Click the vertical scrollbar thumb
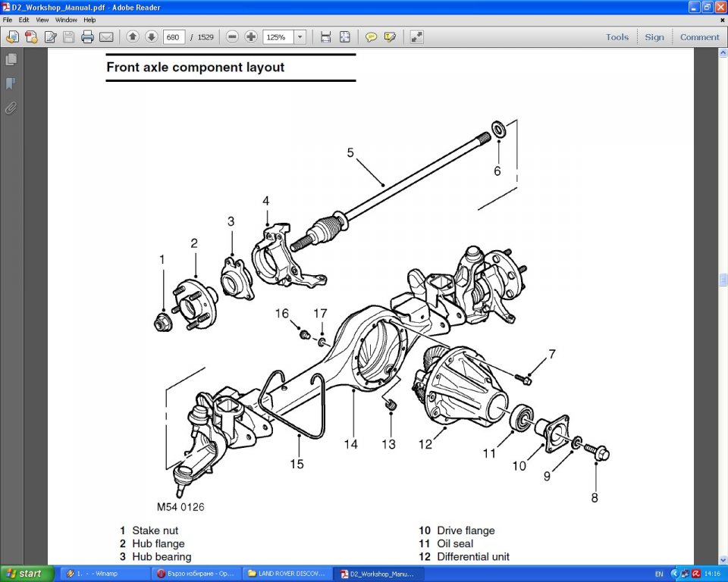This screenshot has height=582, width=728. [x=723, y=280]
